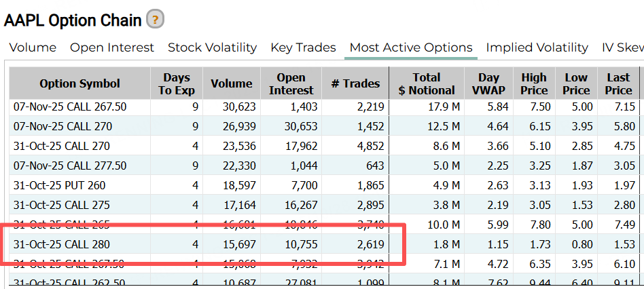Screen dimensions: 644x289
Task: Click the Day VWAP column header
Action: (x=488, y=83)
